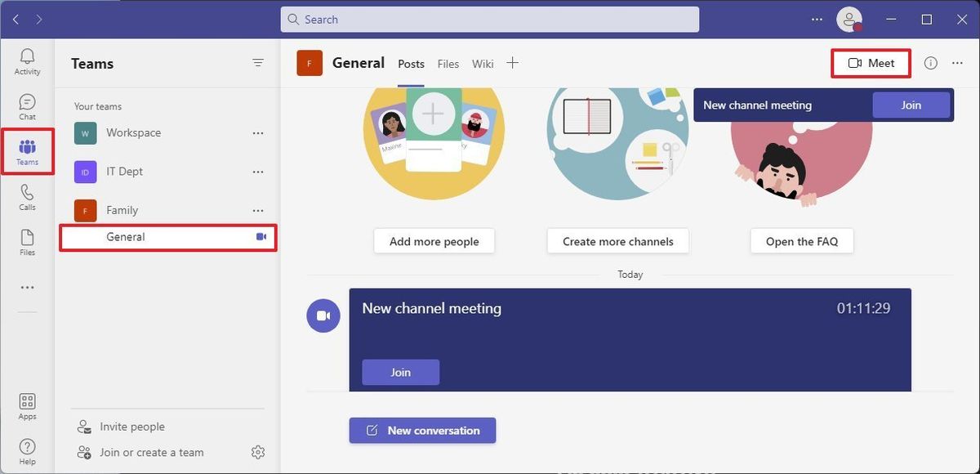Switch to the Chat section
Screen dimensions: 980x474
(27, 106)
